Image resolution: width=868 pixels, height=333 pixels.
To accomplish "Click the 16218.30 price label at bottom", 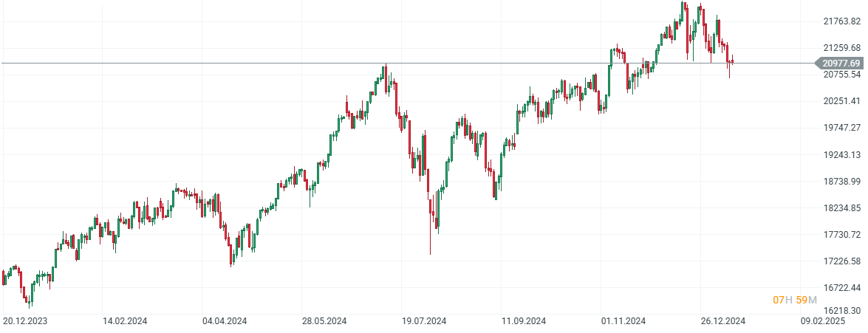I will tap(843, 311).
